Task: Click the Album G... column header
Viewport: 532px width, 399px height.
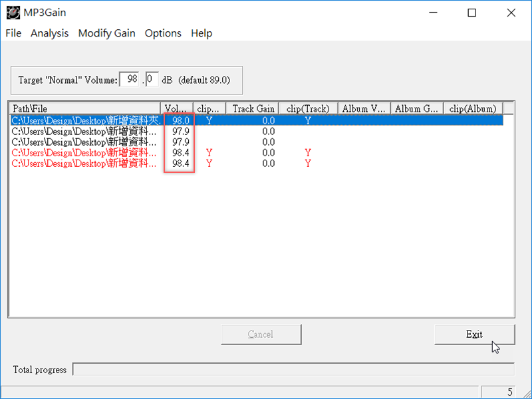Action: 418,108
